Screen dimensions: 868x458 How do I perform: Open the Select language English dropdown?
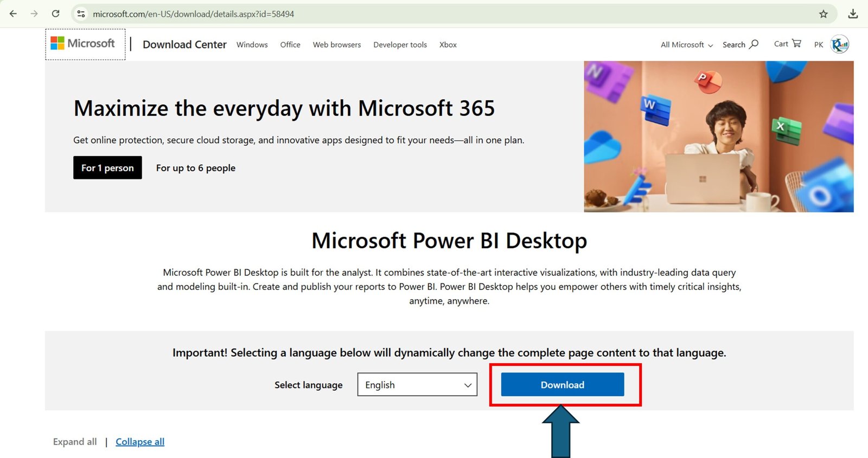(417, 384)
